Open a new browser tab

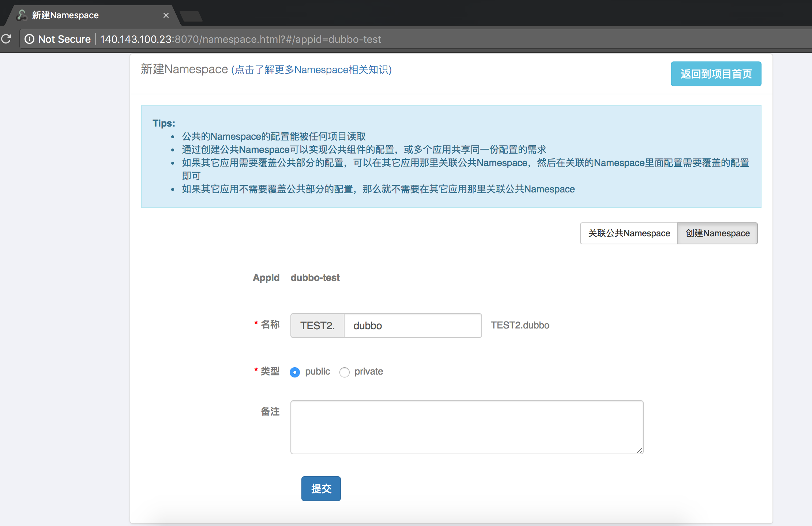tap(191, 16)
